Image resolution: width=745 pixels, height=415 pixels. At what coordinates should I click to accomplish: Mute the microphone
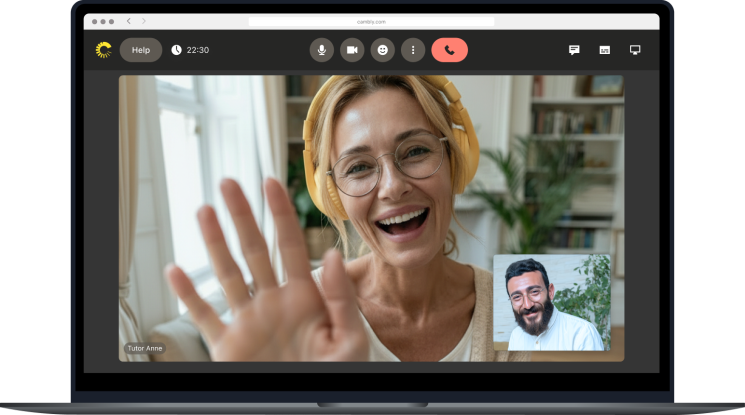click(321, 50)
